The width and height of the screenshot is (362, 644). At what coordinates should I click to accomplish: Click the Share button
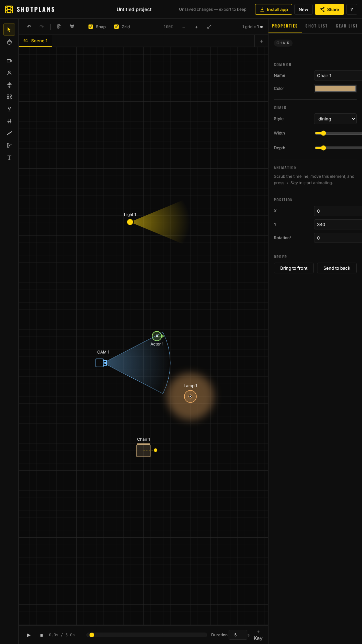(329, 9)
